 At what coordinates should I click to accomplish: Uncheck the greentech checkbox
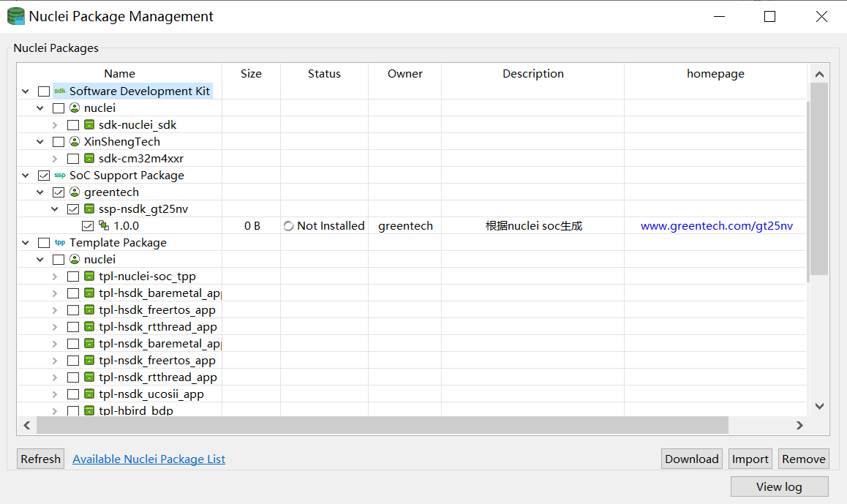tap(59, 192)
